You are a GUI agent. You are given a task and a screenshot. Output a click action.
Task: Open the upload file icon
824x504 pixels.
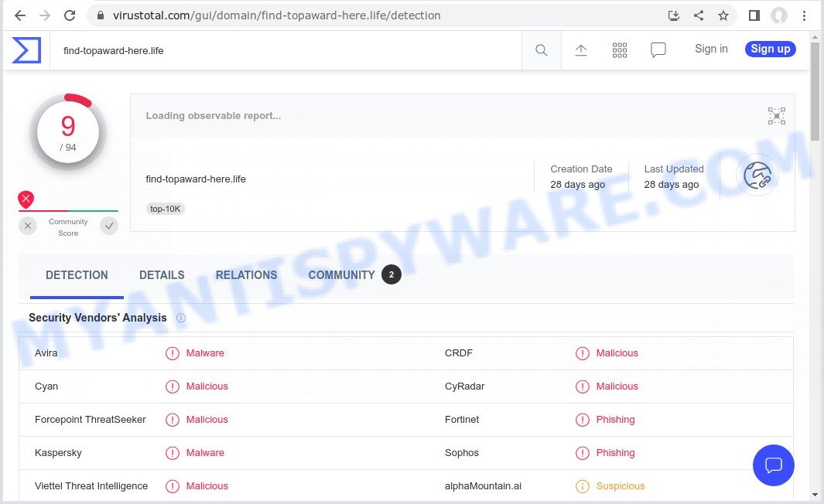581,50
